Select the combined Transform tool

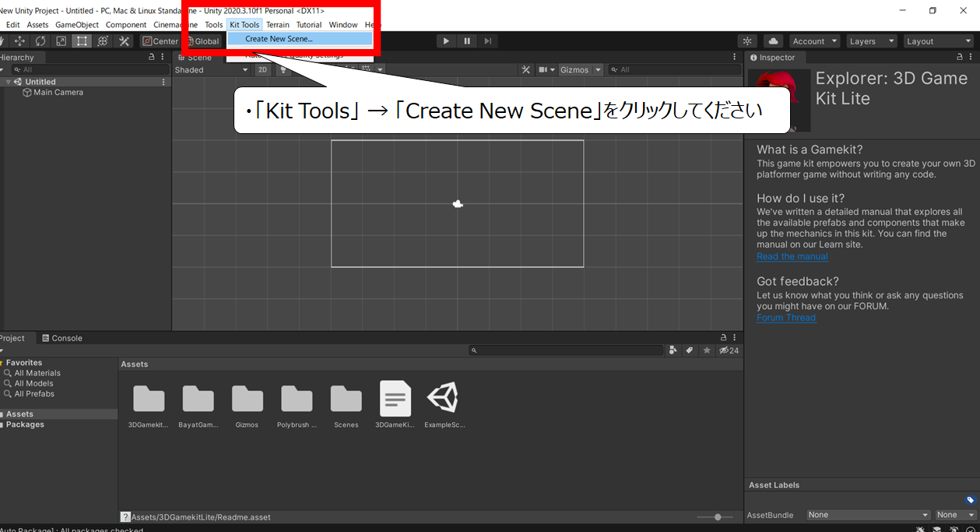[103, 41]
